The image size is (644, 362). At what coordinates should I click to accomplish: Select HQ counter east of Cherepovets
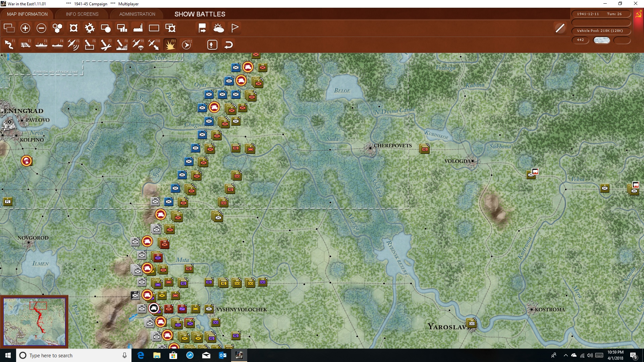click(x=425, y=148)
